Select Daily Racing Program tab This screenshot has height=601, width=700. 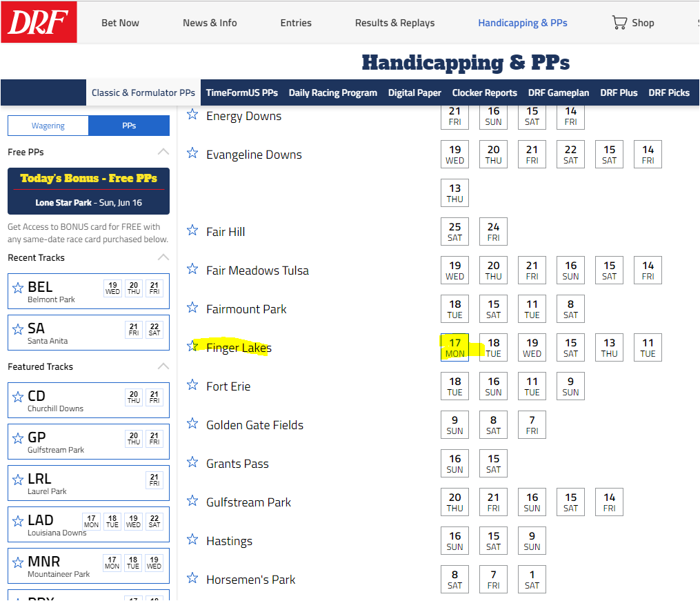pos(333,93)
